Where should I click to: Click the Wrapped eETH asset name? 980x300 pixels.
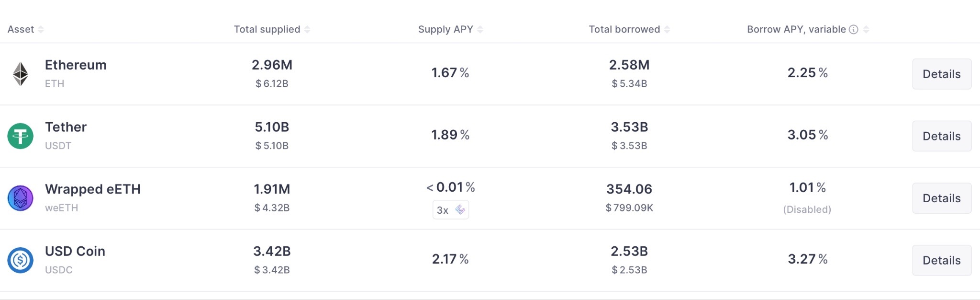(93, 189)
